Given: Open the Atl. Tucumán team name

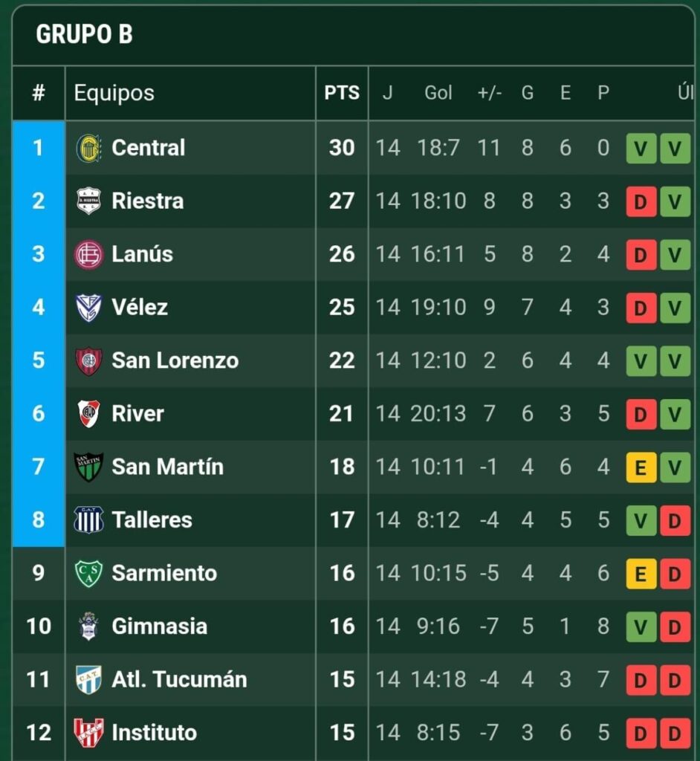Looking at the screenshot, I should click(179, 680).
